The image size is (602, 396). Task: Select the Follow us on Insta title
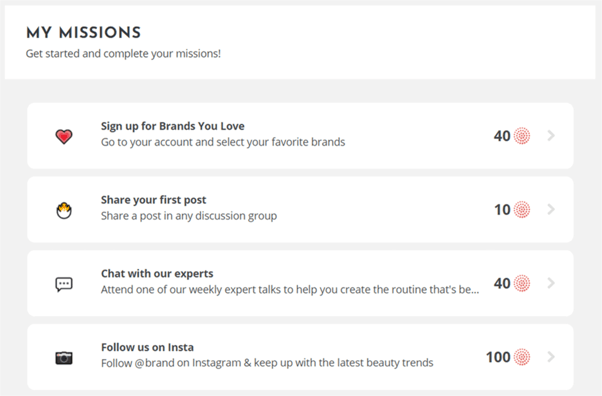tap(147, 347)
